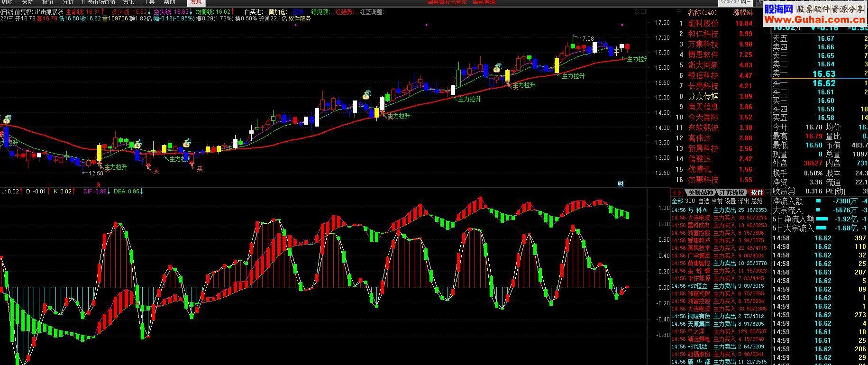The image size is (868, 365).
Task: Click the 雷科防务 主力买入 feed row
Action: pyautogui.click(x=719, y=225)
